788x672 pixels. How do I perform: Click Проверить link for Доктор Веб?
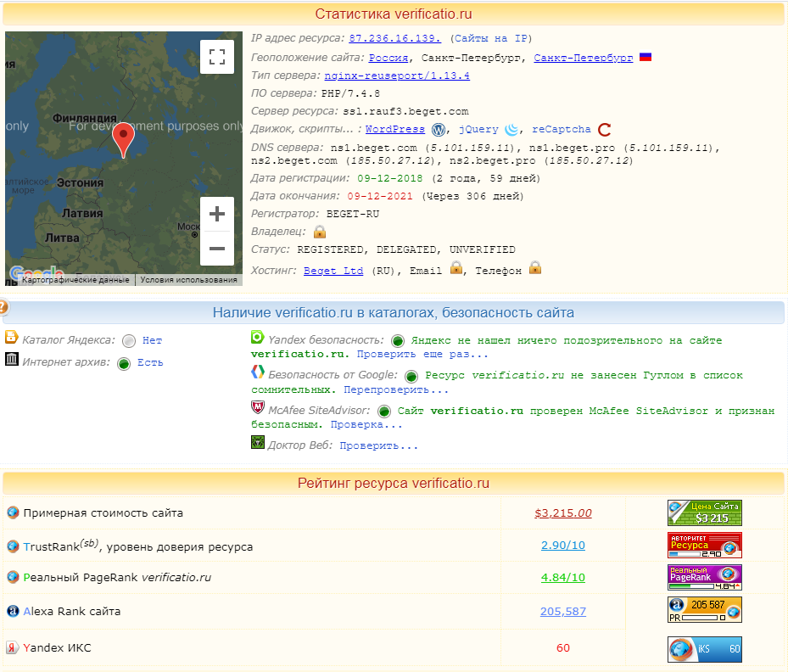(x=379, y=445)
